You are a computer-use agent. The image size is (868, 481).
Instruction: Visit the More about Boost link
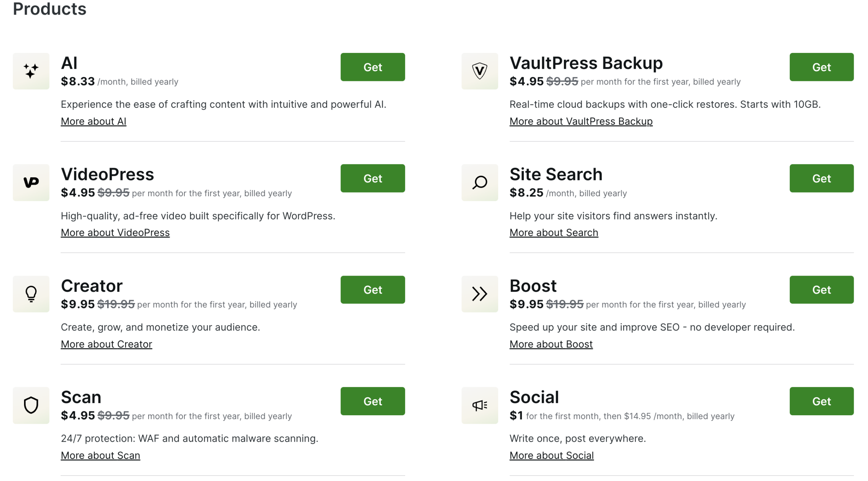pyautogui.click(x=551, y=344)
